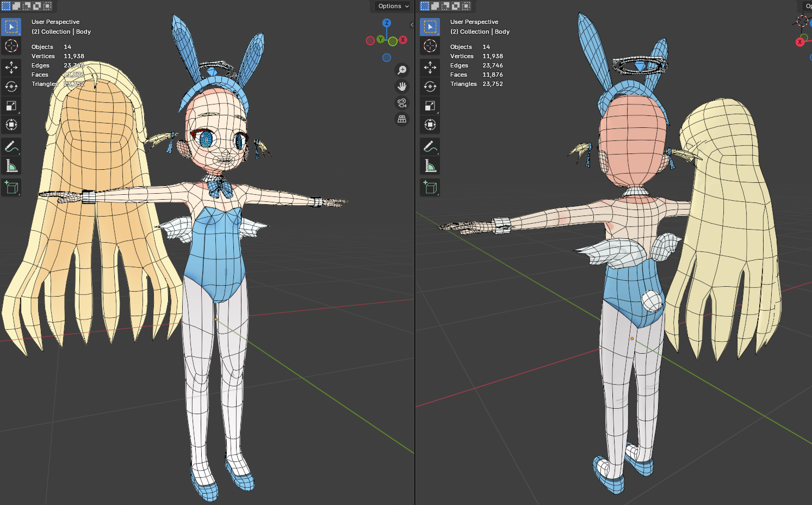Click the Zoom magnifier gizmo button
The height and width of the screenshot is (505, 812).
click(x=402, y=70)
